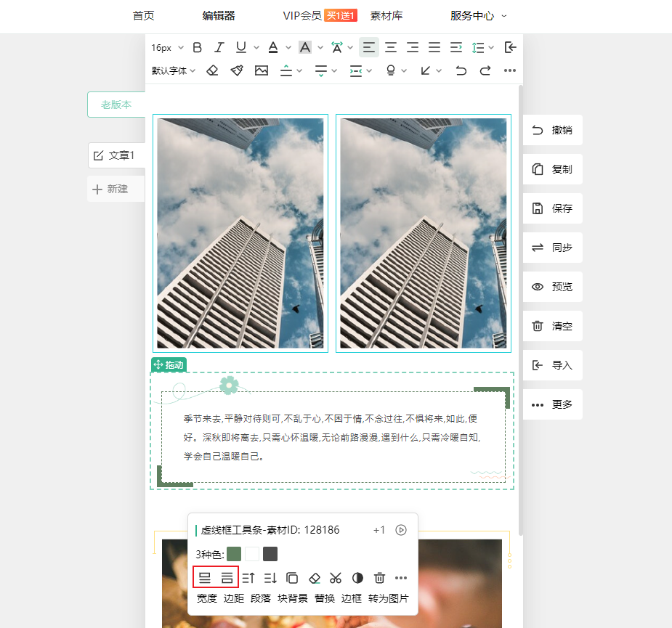The width and height of the screenshot is (672, 628).
Task: Open floating toolbar more ellipsis
Action: [x=401, y=578]
